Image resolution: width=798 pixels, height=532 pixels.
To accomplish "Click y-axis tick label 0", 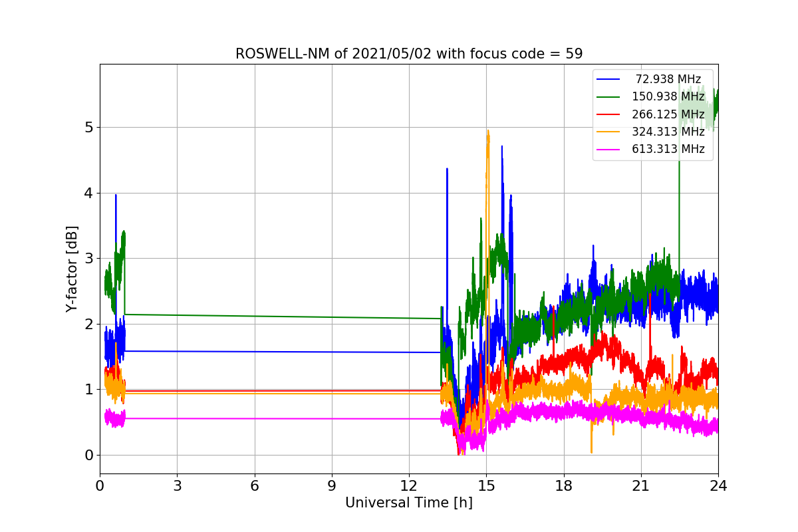I will point(88,455).
